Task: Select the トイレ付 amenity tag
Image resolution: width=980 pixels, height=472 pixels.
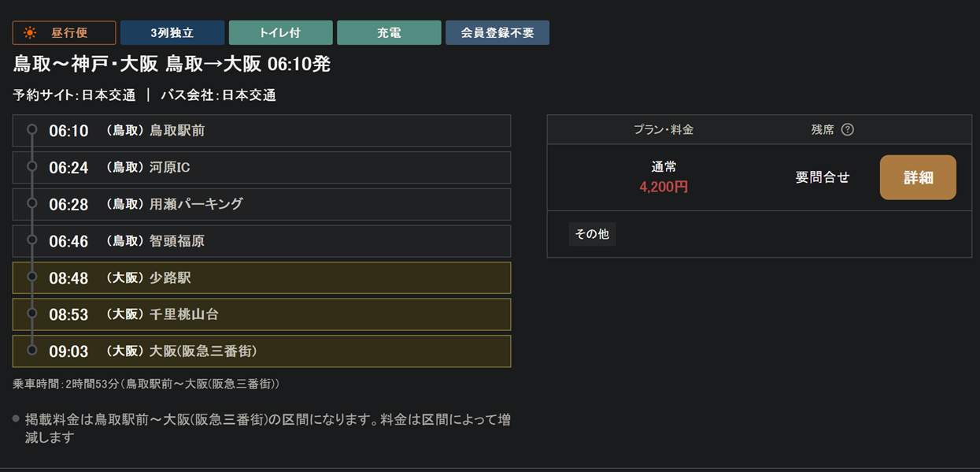Action: pyautogui.click(x=279, y=33)
